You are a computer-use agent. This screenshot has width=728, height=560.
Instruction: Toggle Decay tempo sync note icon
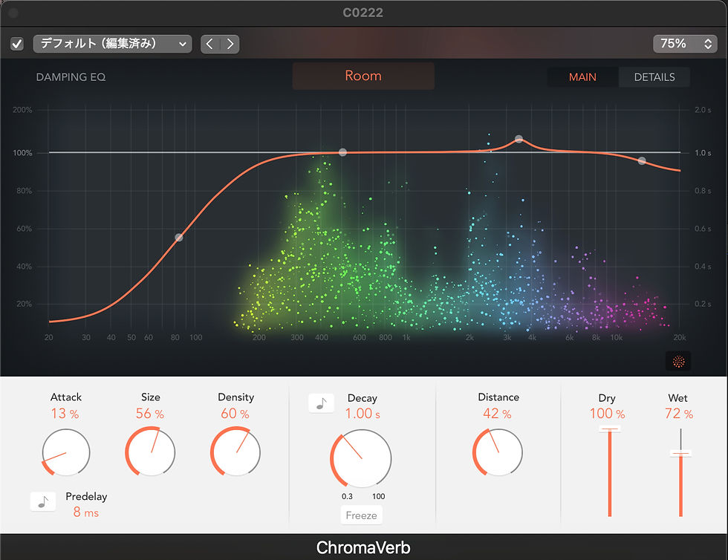coord(321,403)
